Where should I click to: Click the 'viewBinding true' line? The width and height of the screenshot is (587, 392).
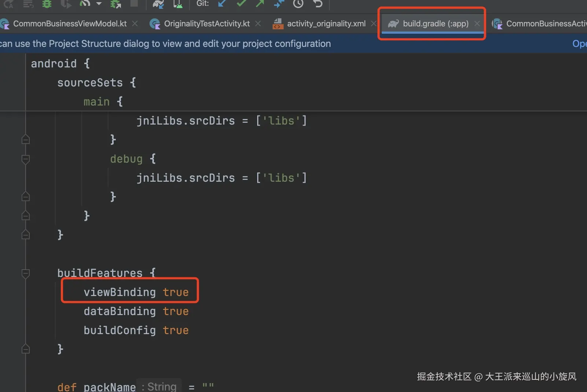tap(136, 292)
